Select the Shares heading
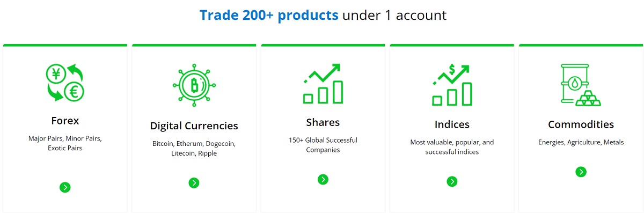Screen dimensions: 644x213 click(323, 122)
